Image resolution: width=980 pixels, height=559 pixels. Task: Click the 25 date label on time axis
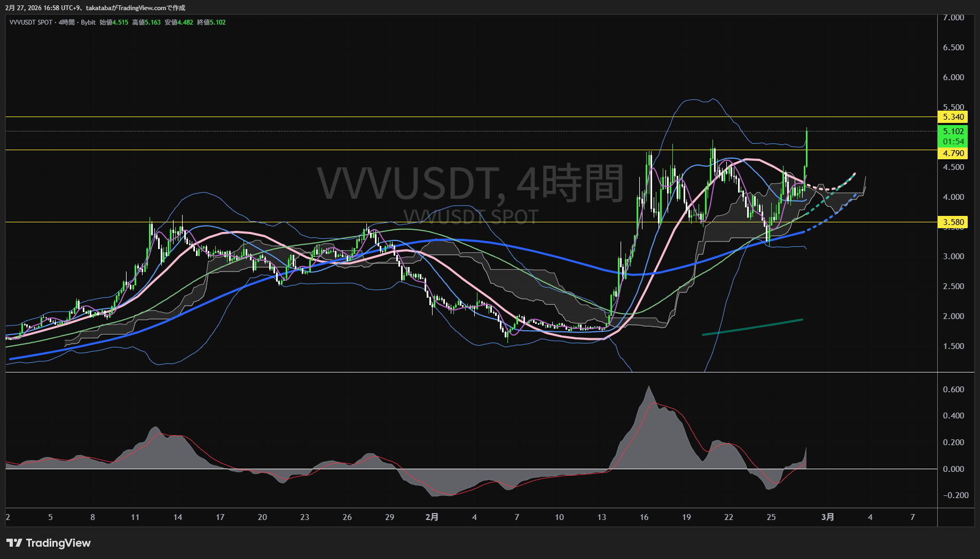[x=771, y=517]
